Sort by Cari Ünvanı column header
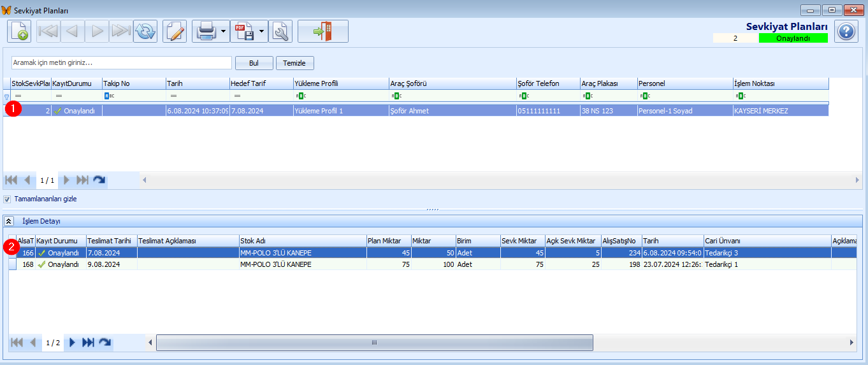Viewport: 868px width, 365px height. click(767, 241)
